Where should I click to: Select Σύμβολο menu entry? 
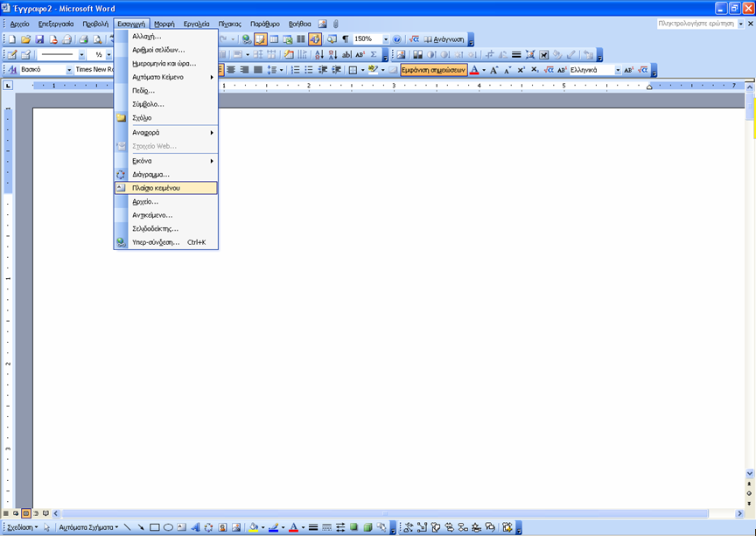point(166,104)
